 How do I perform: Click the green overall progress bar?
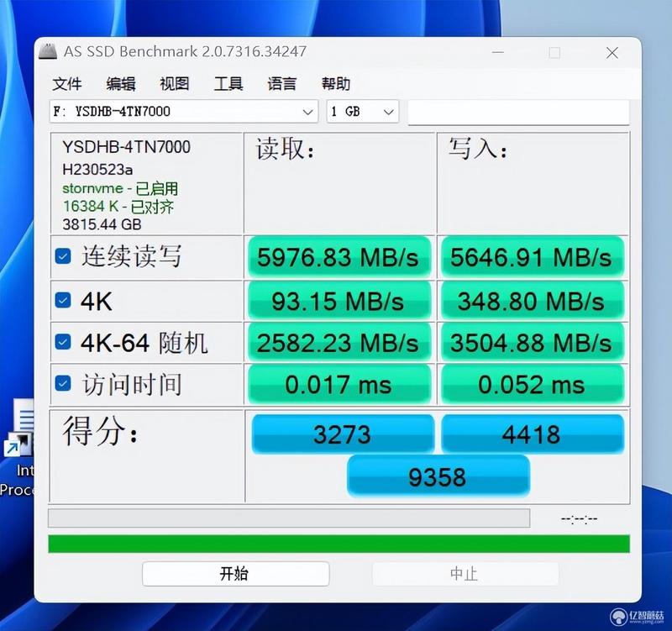(x=339, y=544)
